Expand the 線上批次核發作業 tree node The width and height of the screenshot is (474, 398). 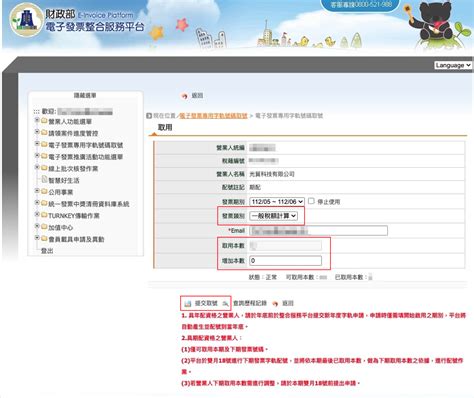coord(37,167)
